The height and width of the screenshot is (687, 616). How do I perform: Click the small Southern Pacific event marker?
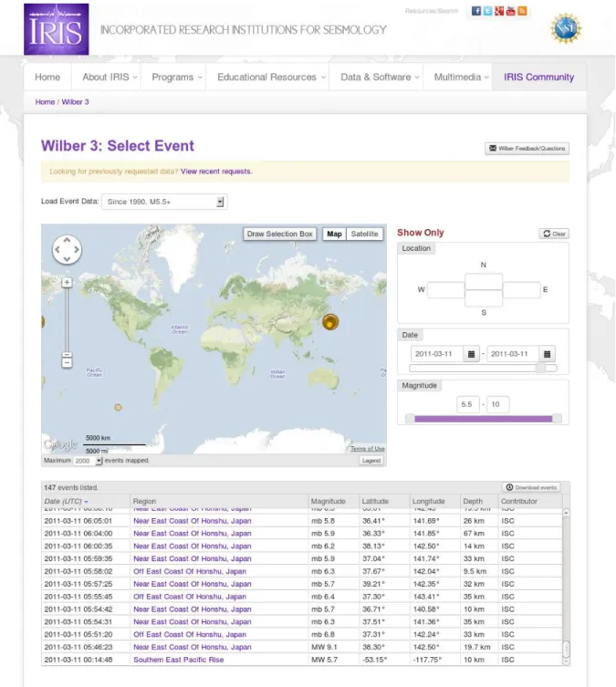click(118, 408)
